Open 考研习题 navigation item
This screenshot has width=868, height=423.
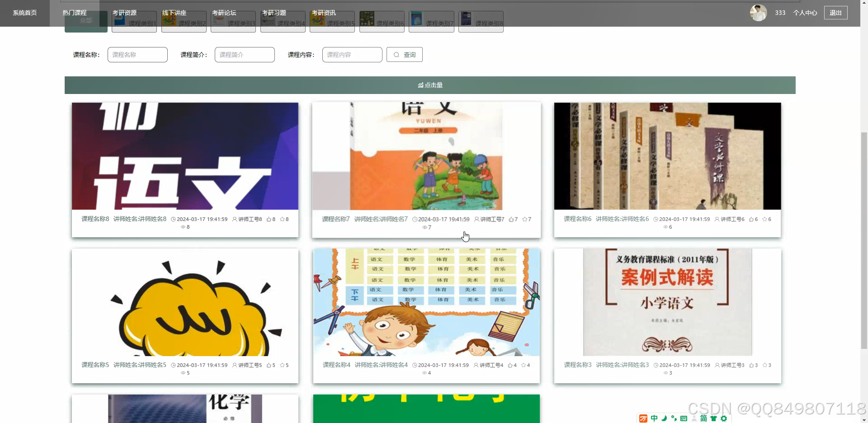point(274,13)
